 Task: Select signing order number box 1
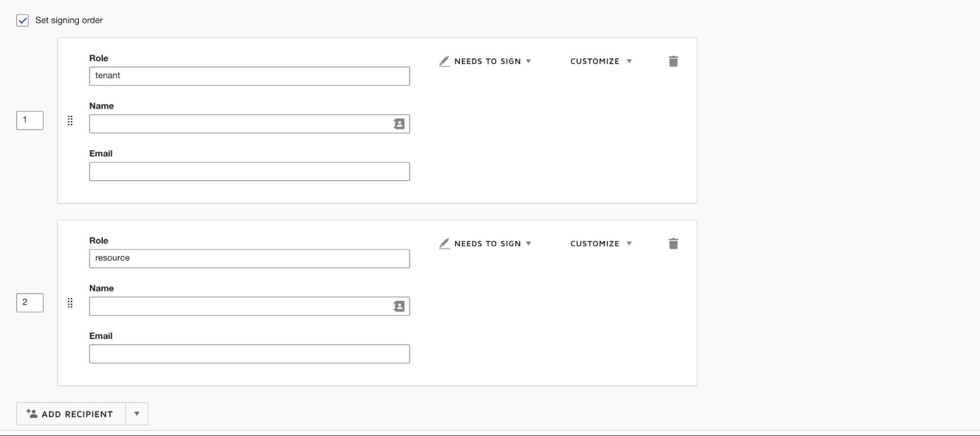tap(30, 121)
